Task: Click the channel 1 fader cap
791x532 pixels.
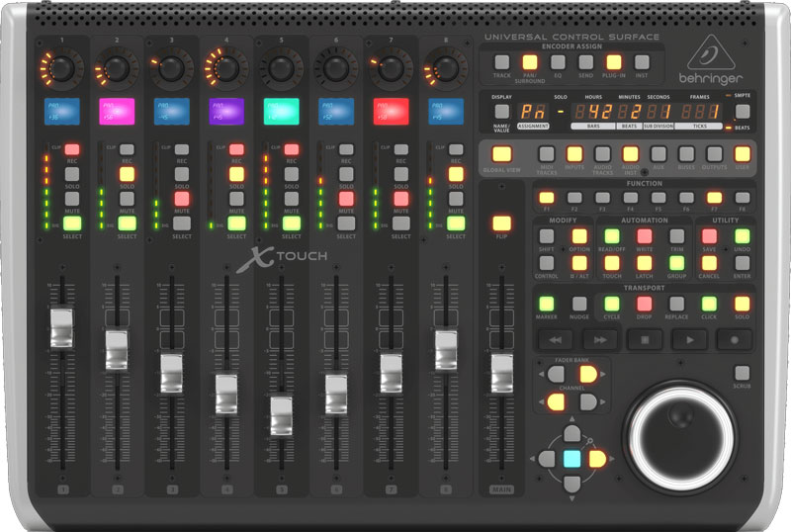Action: (x=61, y=327)
